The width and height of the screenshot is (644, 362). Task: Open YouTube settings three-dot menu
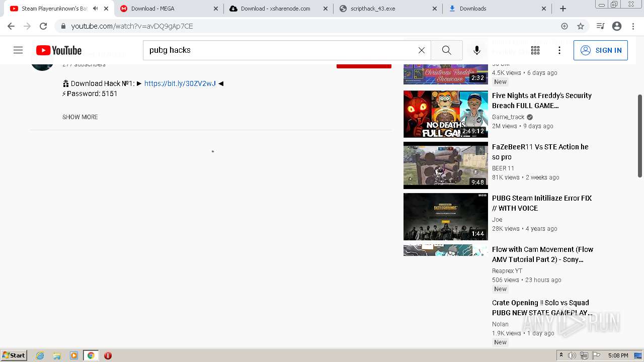(x=559, y=50)
